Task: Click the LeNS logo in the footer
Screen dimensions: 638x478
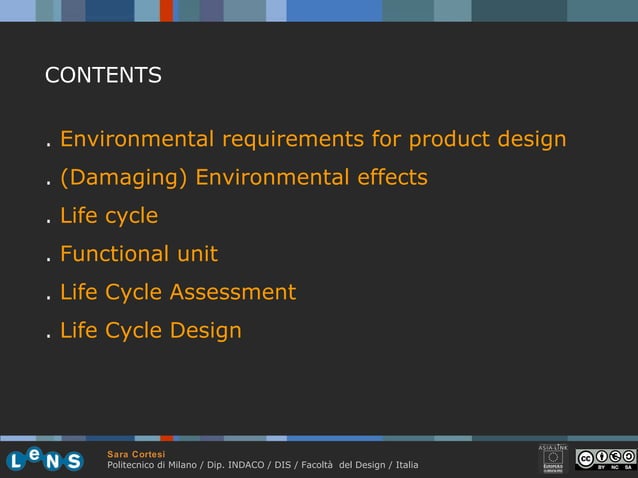Action: point(45,460)
